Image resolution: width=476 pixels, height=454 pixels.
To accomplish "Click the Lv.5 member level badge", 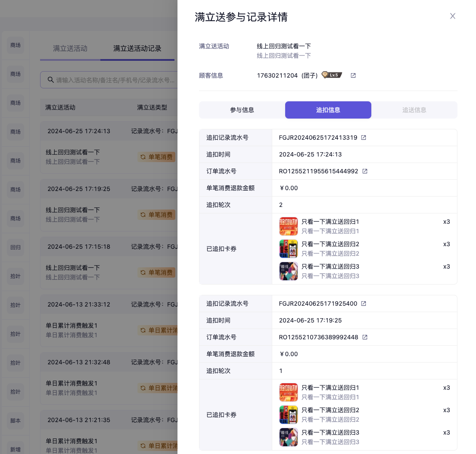I will pyautogui.click(x=332, y=75).
